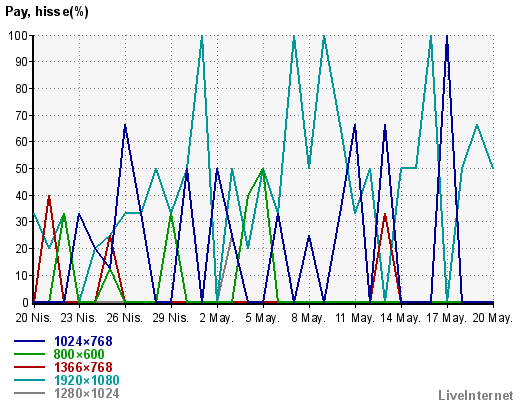Click the blue 1024×768 legend line swatch
The height and width of the screenshot is (405, 520).
tap(29, 341)
